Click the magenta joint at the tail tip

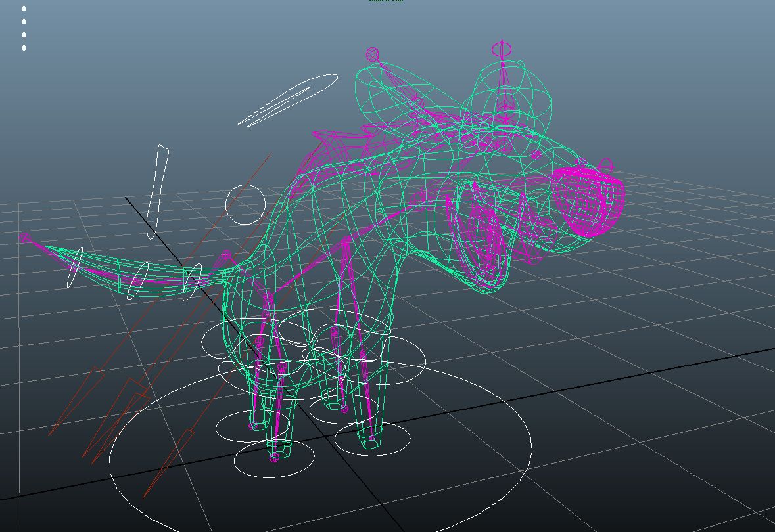[x=25, y=238]
